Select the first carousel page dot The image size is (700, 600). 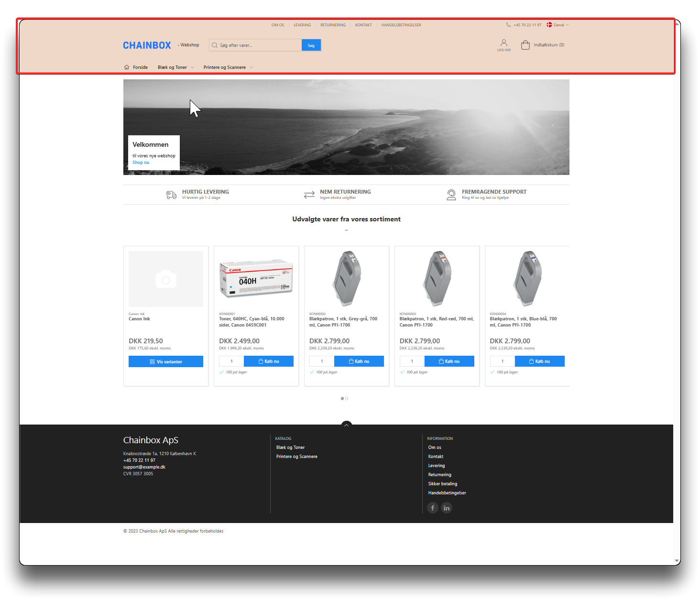click(342, 398)
